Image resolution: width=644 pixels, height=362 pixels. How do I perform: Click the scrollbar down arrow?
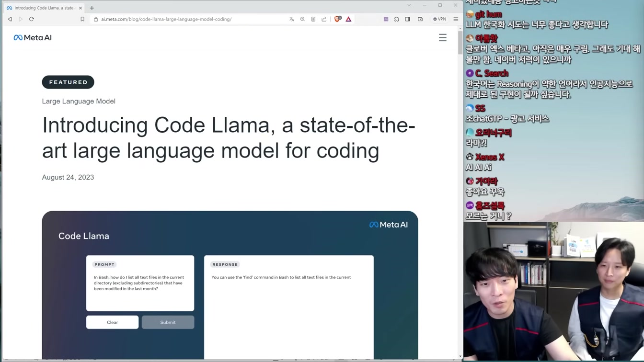(x=460, y=356)
